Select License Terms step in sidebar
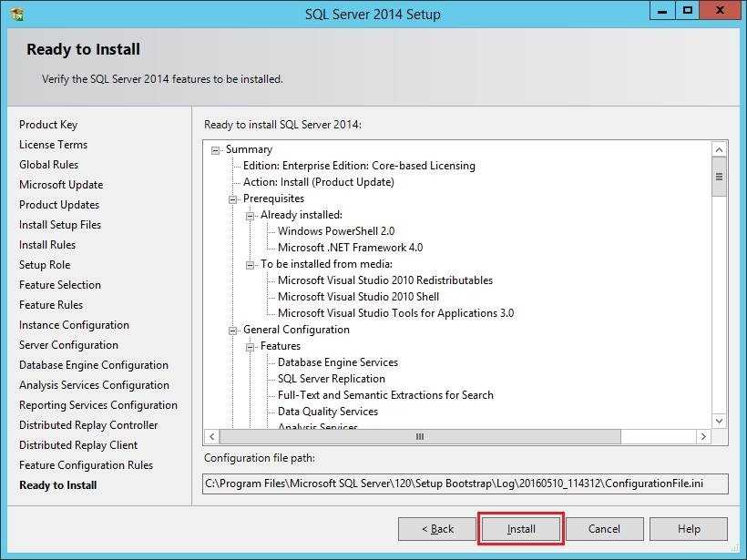 click(54, 145)
